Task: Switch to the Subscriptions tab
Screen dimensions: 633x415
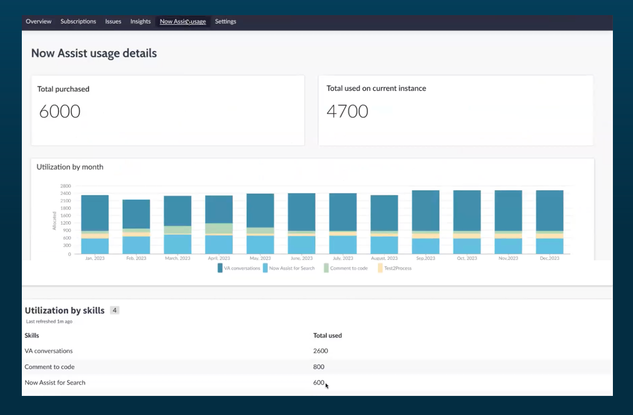Action: 79,21
